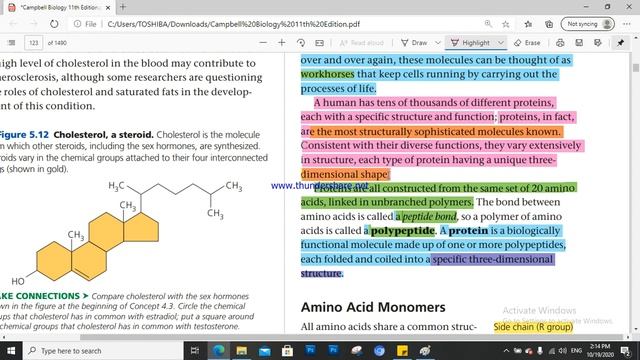Viewport: 640px width, 360px height.
Task: Unpin the PDF toolbar
Action: (x=620, y=43)
